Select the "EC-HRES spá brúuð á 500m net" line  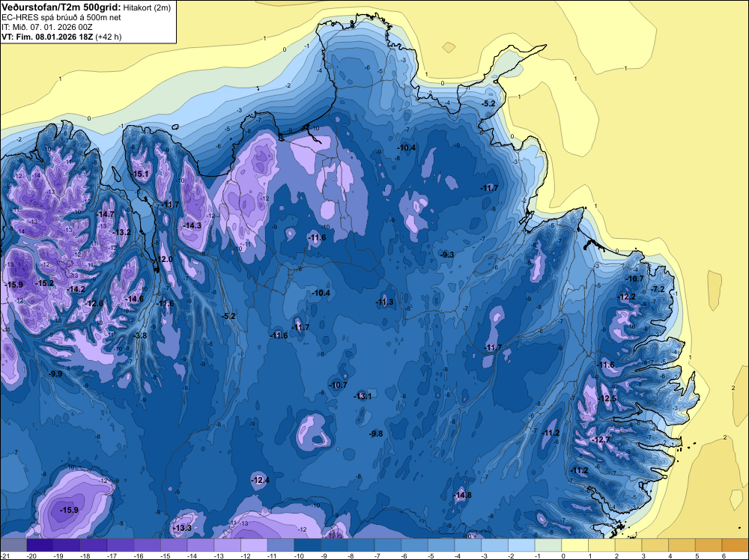pyautogui.click(x=61, y=17)
